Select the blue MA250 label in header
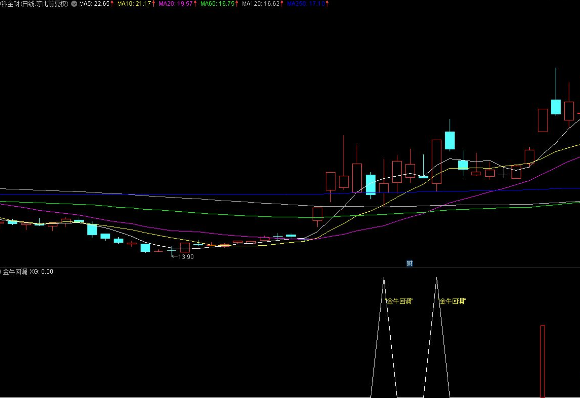Screen dimensions: 580x398 tap(306, 4)
